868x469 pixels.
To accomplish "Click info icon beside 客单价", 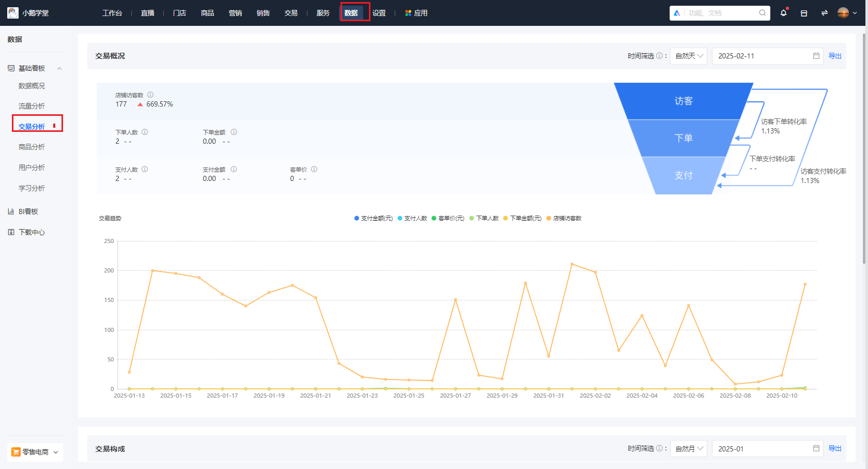I will 314,169.
